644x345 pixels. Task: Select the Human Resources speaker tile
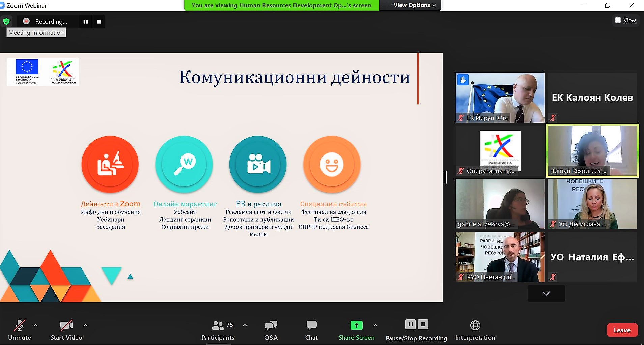[x=592, y=151]
